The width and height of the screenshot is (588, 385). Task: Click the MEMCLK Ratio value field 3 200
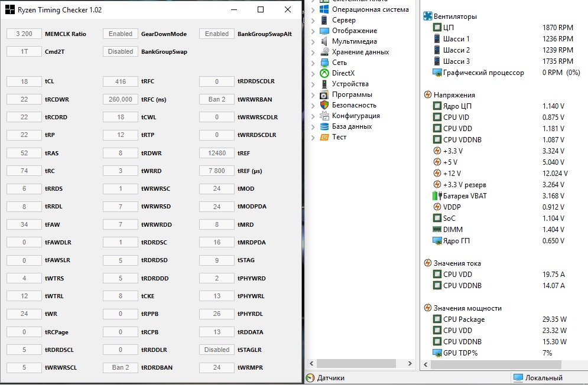point(24,34)
